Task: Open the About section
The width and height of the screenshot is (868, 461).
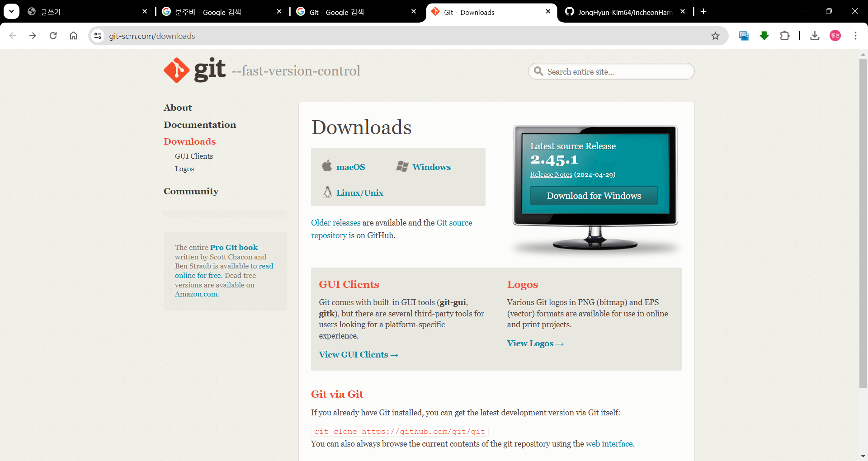Action: pyautogui.click(x=178, y=108)
